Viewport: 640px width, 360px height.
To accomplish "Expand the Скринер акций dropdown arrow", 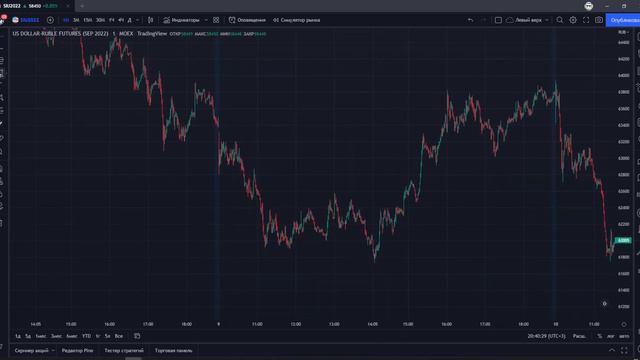I will coord(53,350).
